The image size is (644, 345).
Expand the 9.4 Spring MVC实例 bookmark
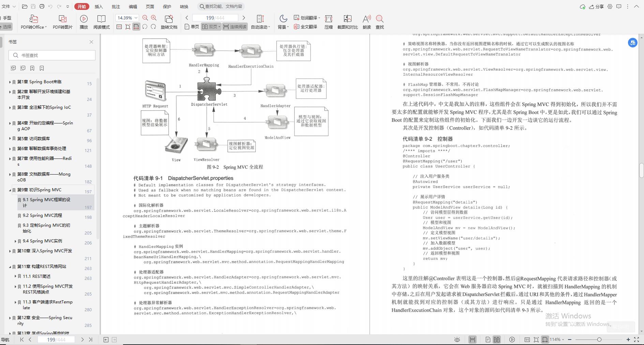pos(15,241)
